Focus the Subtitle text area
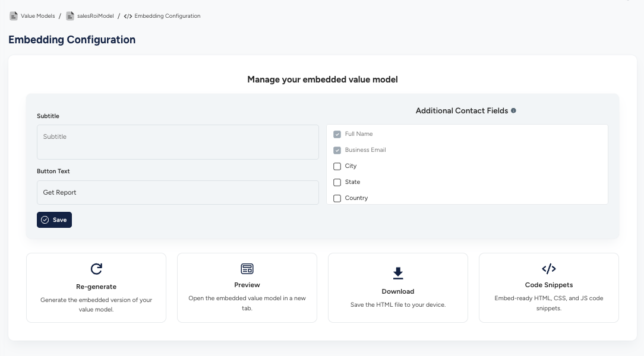Image resolution: width=644 pixels, height=356 pixels. pos(178,142)
